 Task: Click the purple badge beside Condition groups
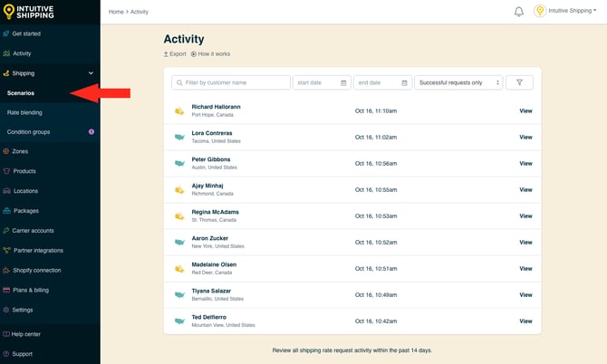(x=92, y=132)
